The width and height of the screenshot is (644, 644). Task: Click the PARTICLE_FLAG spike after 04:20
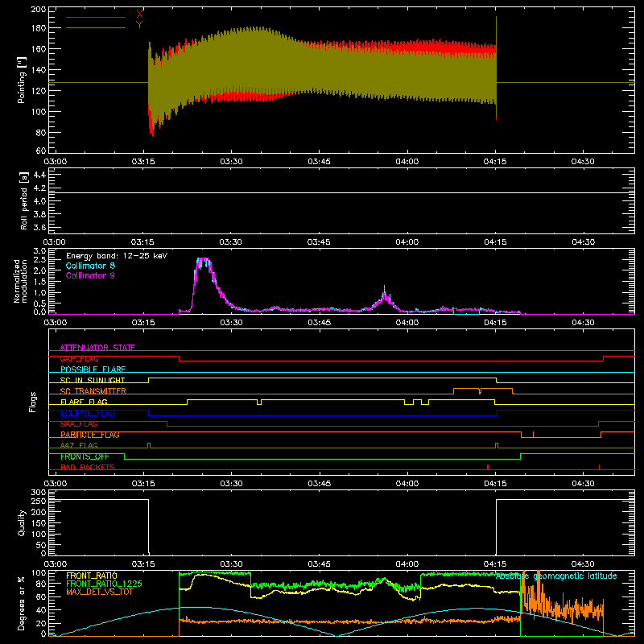[533, 434]
